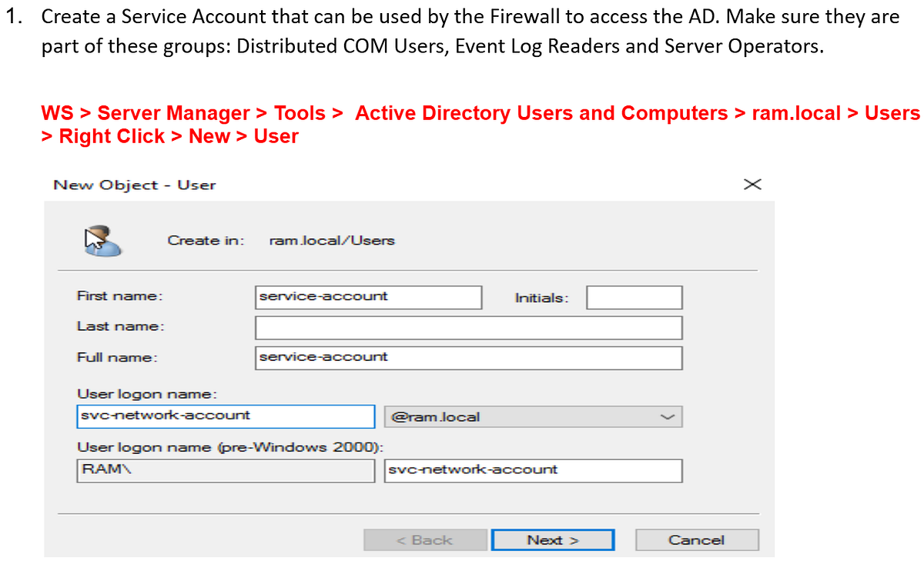
Task: Click the disabled Back button
Action: pos(425,540)
